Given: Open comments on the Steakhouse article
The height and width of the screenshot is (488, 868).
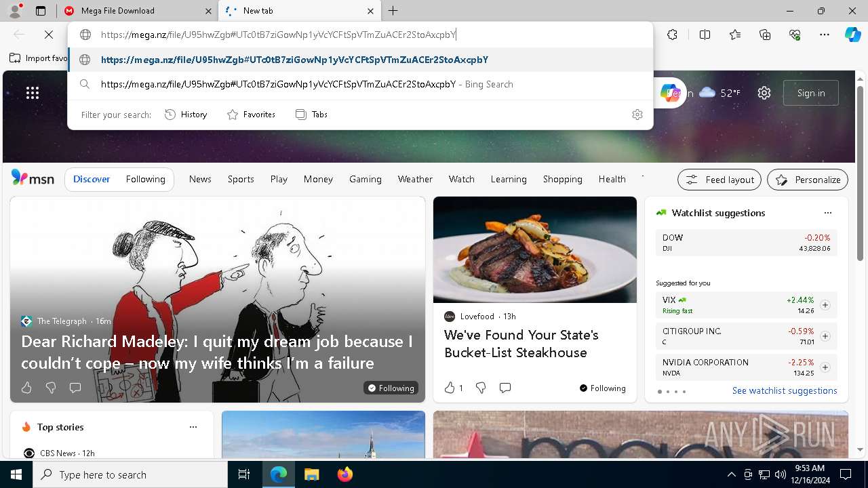Looking at the screenshot, I should [x=505, y=388].
